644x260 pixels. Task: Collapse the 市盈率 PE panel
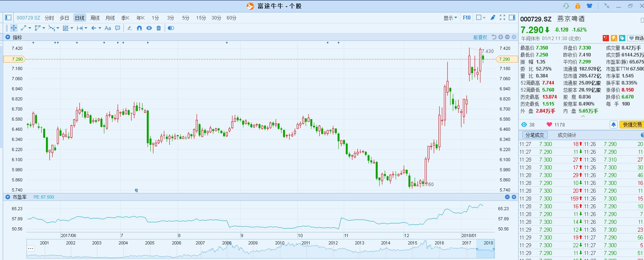(x=7, y=197)
